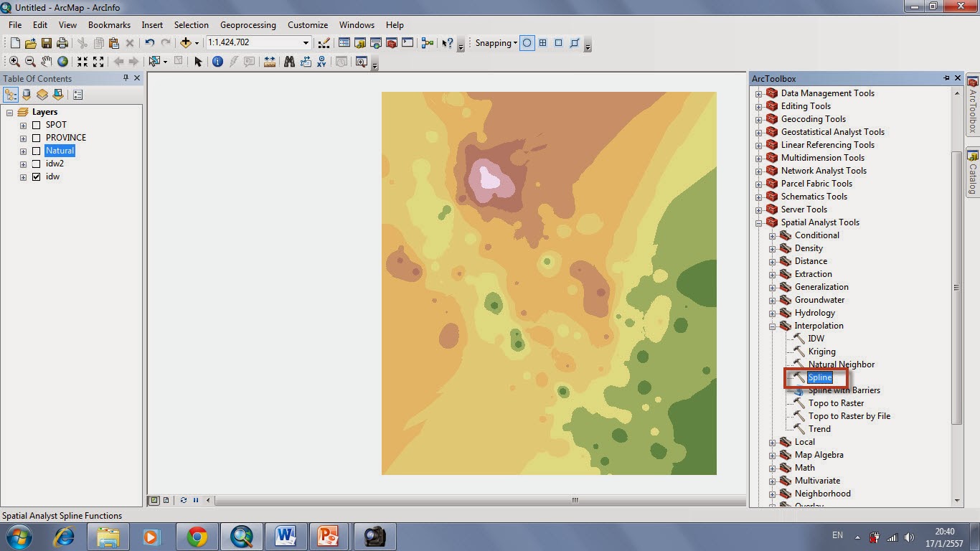Pick the Measure ruler tool
The width and height of the screenshot is (980, 551).
[x=270, y=62]
